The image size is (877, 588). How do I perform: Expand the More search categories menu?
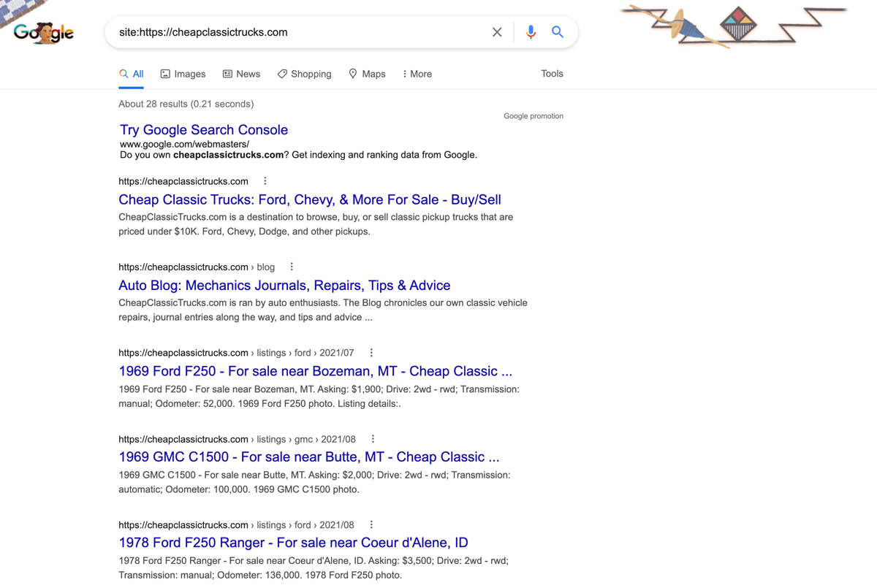[x=417, y=74]
